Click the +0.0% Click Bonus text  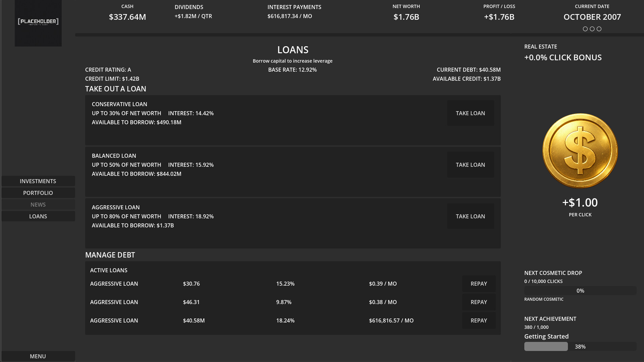563,57
